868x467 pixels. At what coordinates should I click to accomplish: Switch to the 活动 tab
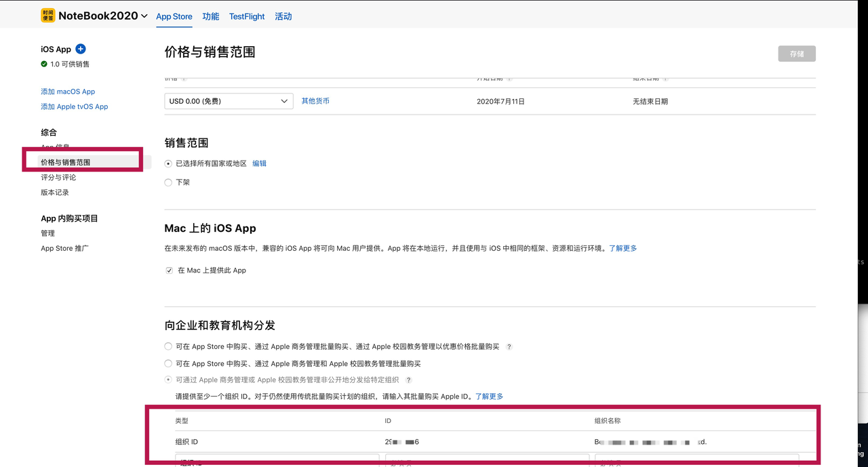283,16
